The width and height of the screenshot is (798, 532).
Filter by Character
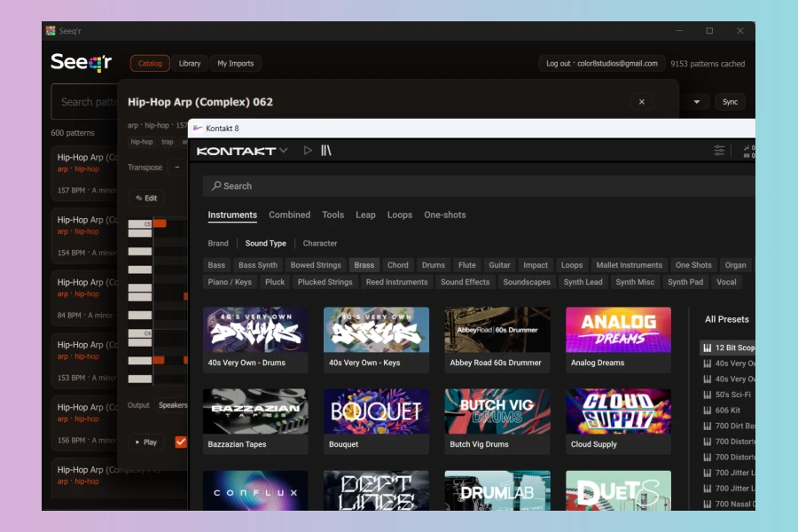(x=319, y=243)
